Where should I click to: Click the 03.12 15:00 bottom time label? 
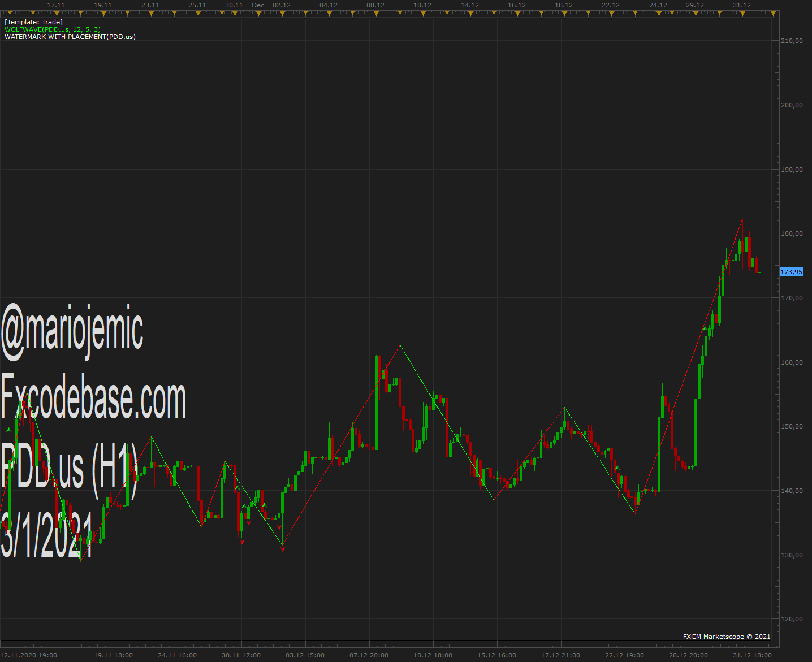(305, 655)
